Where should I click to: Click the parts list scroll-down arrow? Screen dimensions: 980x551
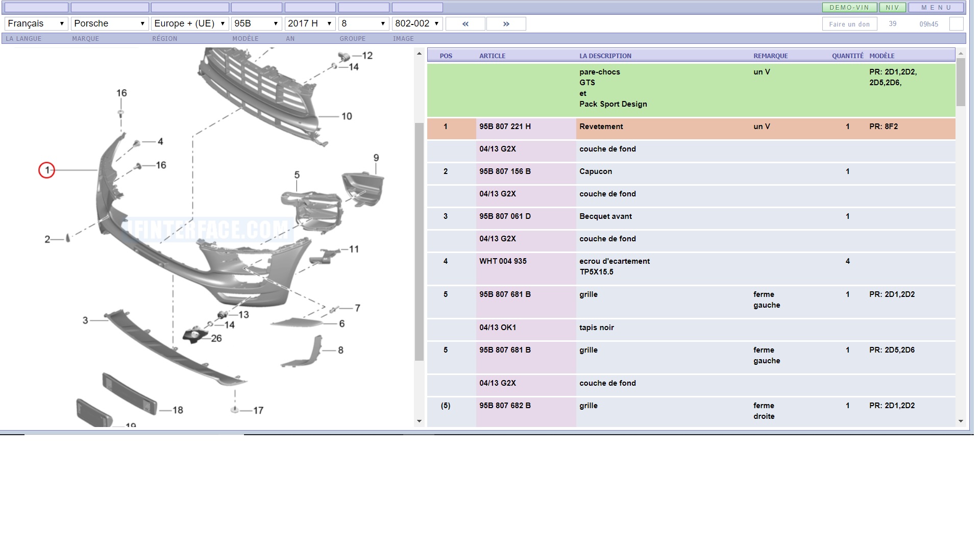pos(961,421)
